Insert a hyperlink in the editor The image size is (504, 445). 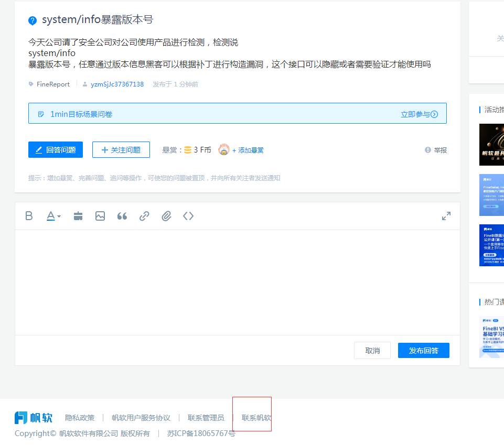pos(144,216)
